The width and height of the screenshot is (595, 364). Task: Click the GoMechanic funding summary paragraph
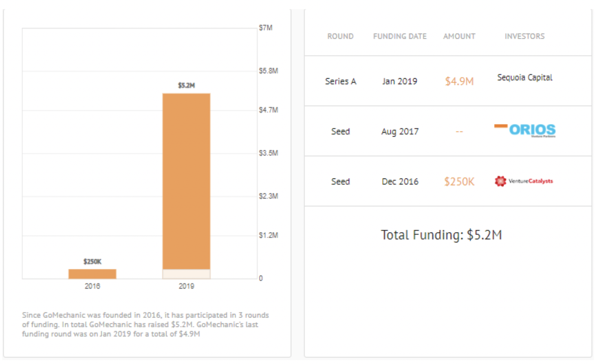(x=145, y=324)
